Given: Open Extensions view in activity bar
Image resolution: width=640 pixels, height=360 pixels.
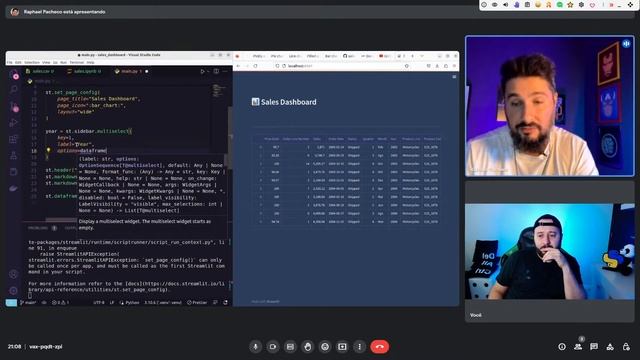Looking at the screenshot, I should pos(13,139).
